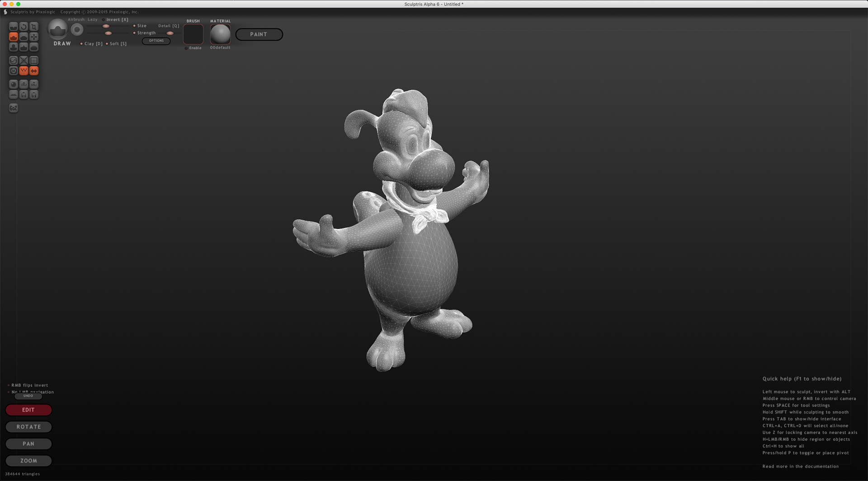Select the Crease sculpting tool
Viewport: 868px width, 481px height.
pyautogui.click(x=14, y=27)
